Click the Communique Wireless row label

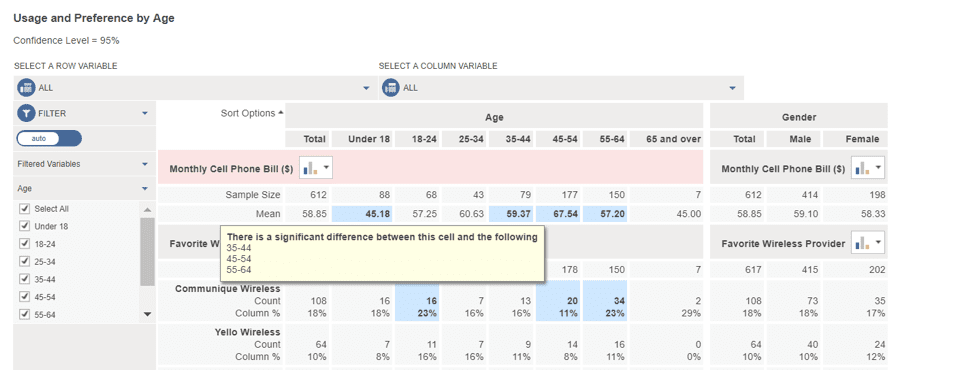(x=227, y=288)
